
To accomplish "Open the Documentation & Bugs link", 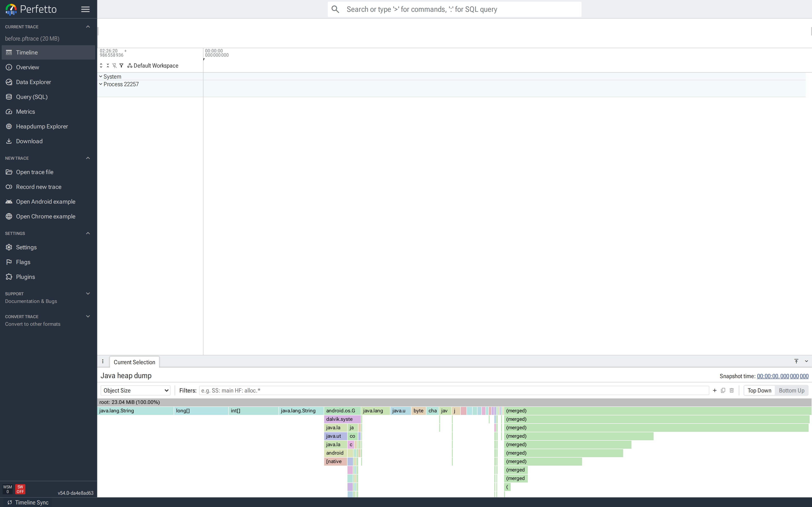I will [31, 301].
